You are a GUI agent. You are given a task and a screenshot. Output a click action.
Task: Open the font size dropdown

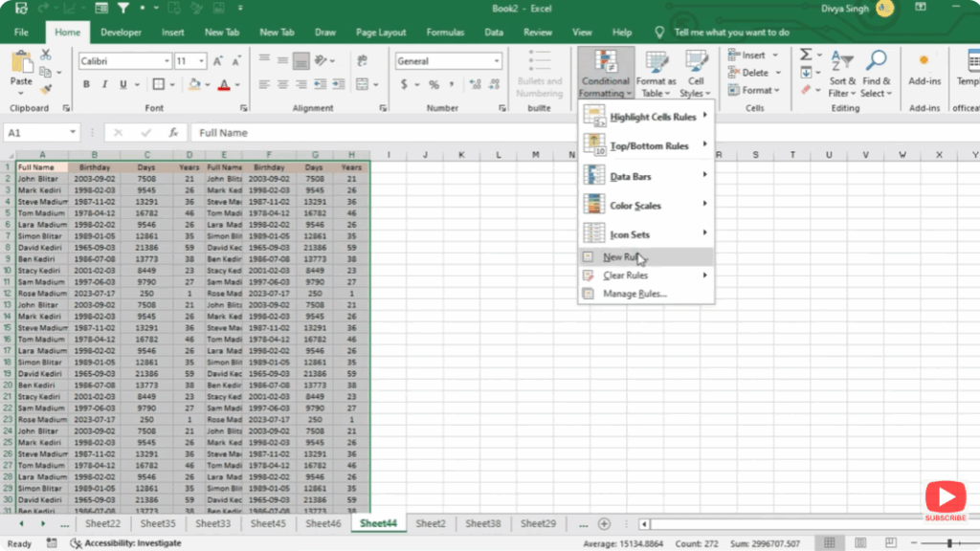(201, 60)
